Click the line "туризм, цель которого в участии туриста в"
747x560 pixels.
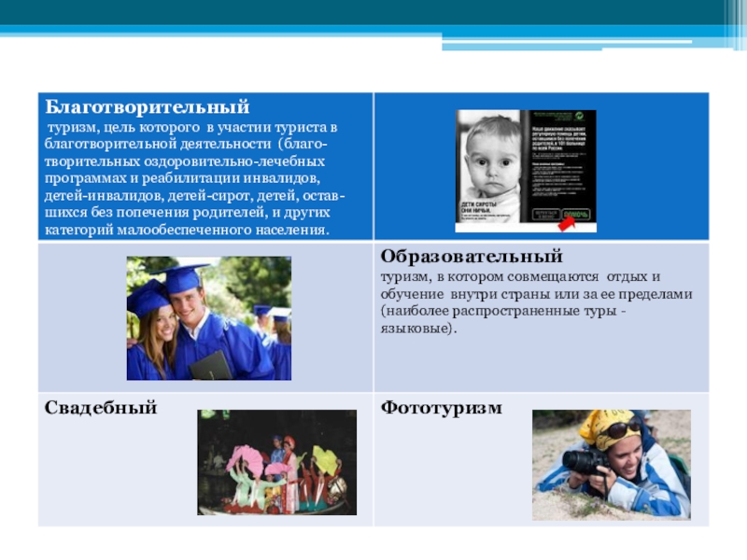click(192, 128)
